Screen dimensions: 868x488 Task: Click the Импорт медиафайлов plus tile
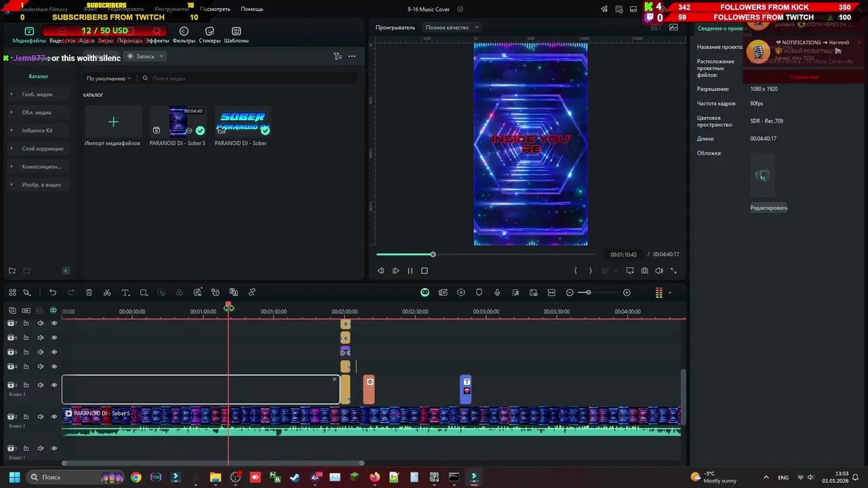click(113, 122)
